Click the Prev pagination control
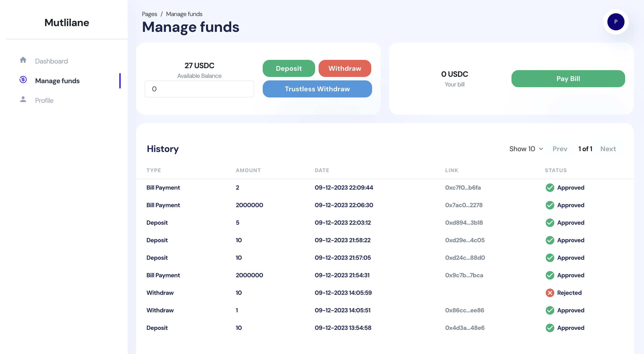 coord(560,148)
